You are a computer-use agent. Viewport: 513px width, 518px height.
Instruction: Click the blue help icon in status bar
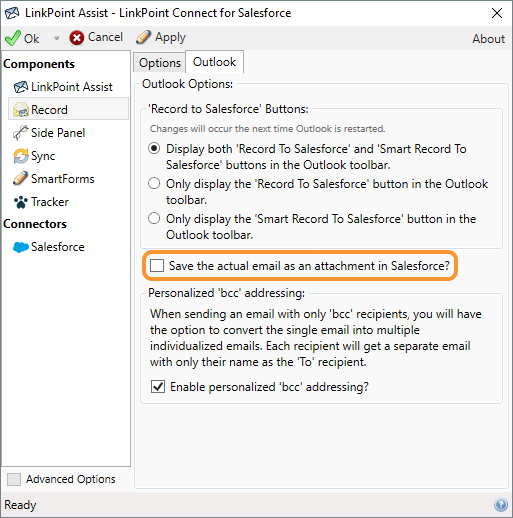point(501,505)
